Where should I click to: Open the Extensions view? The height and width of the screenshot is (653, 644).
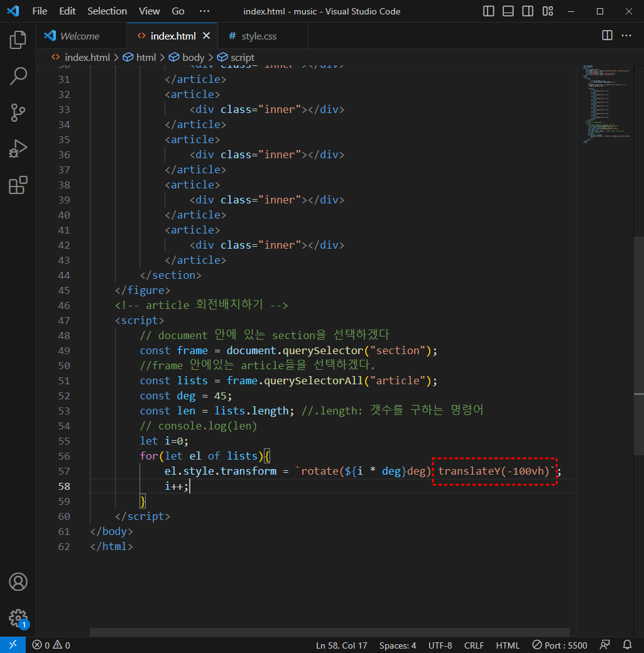pos(18,185)
